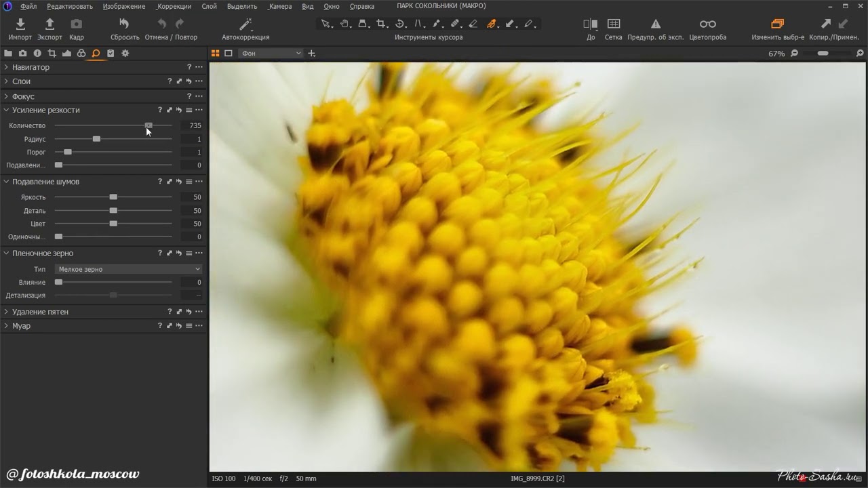Click the Порог value field

pos(191,152)
